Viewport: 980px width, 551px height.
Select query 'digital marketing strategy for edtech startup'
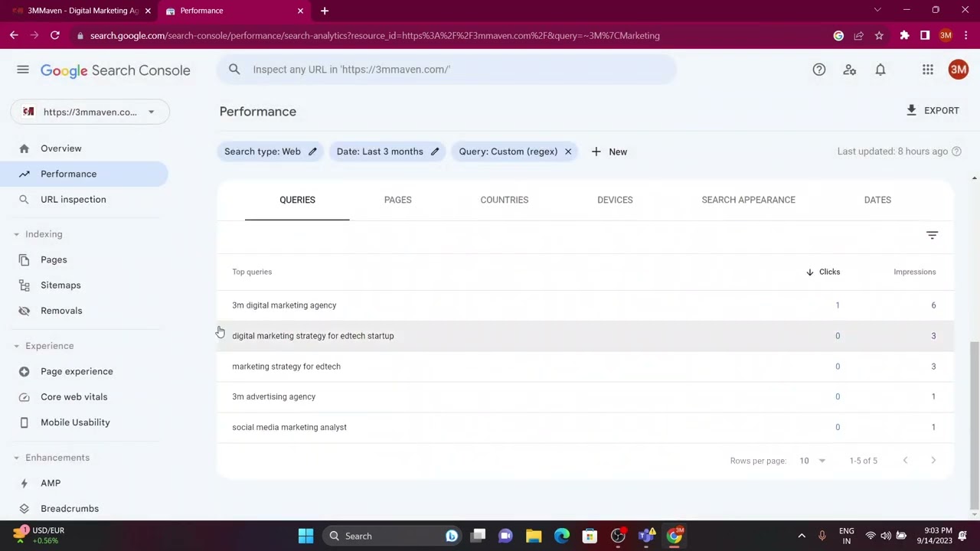[585, 336]
